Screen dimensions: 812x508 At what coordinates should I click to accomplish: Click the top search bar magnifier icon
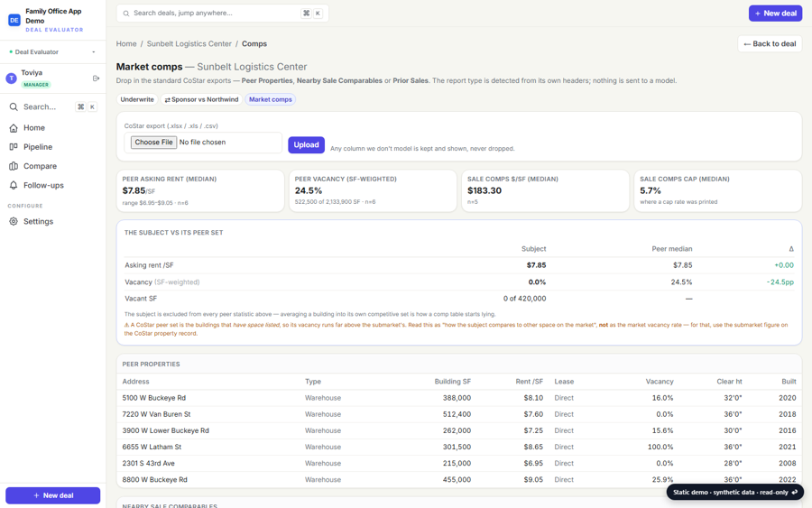pyautogui.click(x=125, y=14)
